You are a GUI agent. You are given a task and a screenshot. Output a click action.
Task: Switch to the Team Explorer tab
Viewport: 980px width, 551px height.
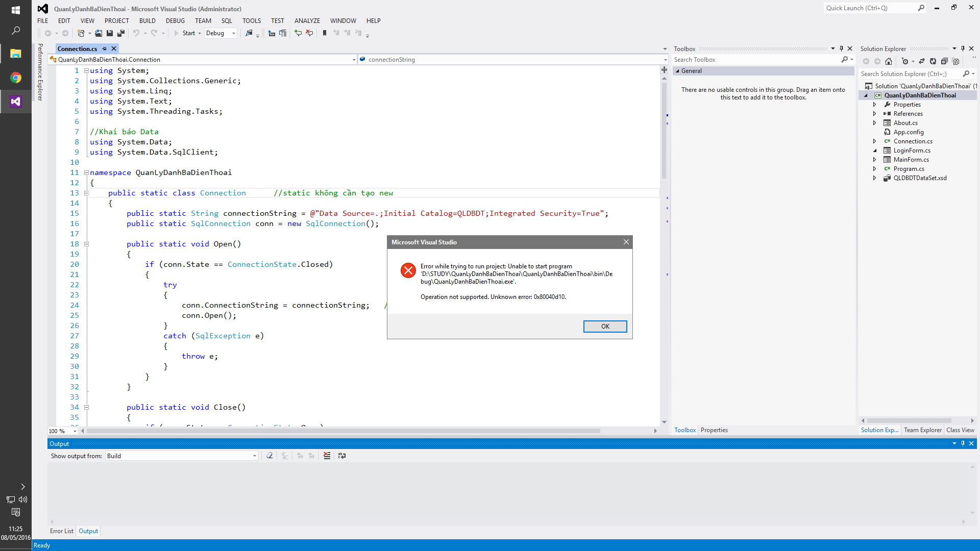922,430
